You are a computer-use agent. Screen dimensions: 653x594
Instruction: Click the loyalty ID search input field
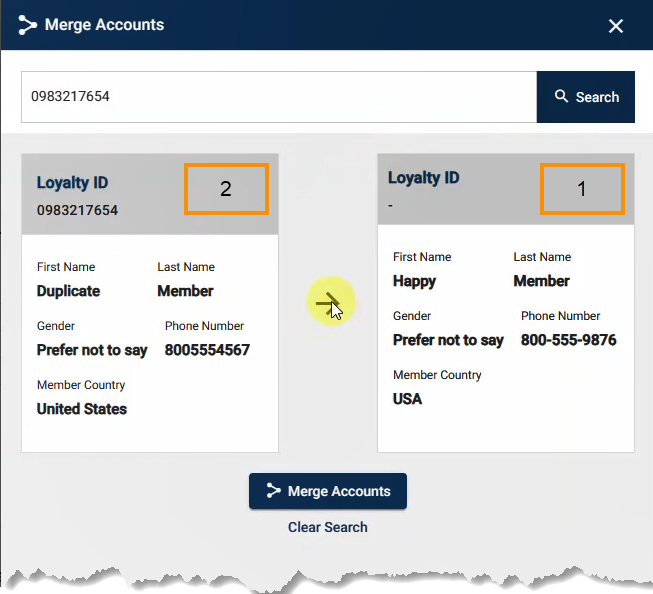pos(279,97)
